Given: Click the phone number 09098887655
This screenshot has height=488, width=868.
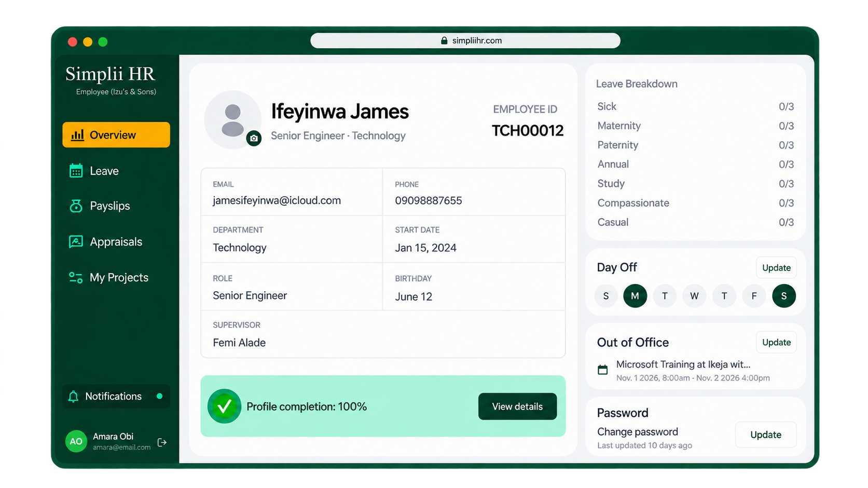Looking at the screenshot, I should coord(429,200).
